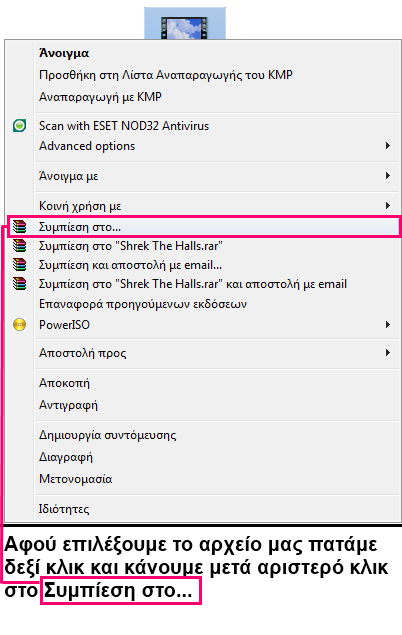Open Ιδιότητες at the menu bottom
This screenshot has width=402, height=635.
pos(64,509)
